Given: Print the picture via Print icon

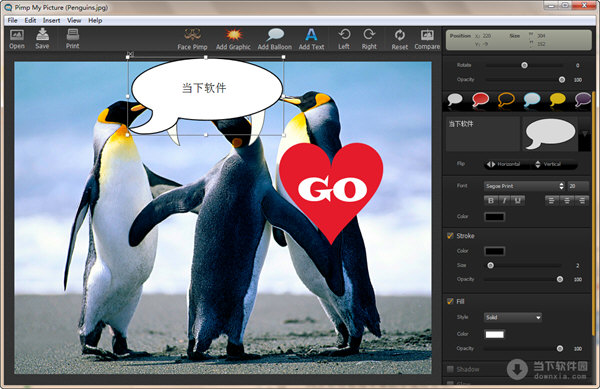Looking at the screenshot, I should (72, 39).
